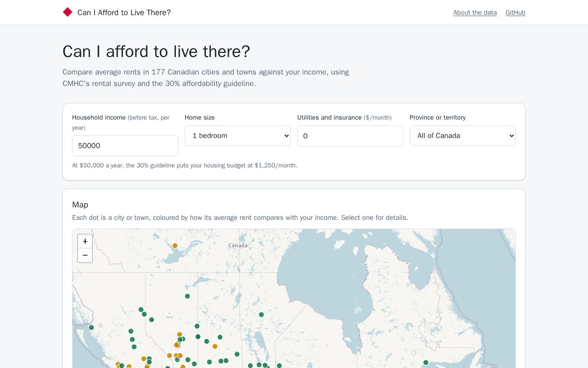Image resolution: width=588 pixels, height=368 pixels.
Task: Select the grey dot near the west coast
Action: tap(101, 326)
